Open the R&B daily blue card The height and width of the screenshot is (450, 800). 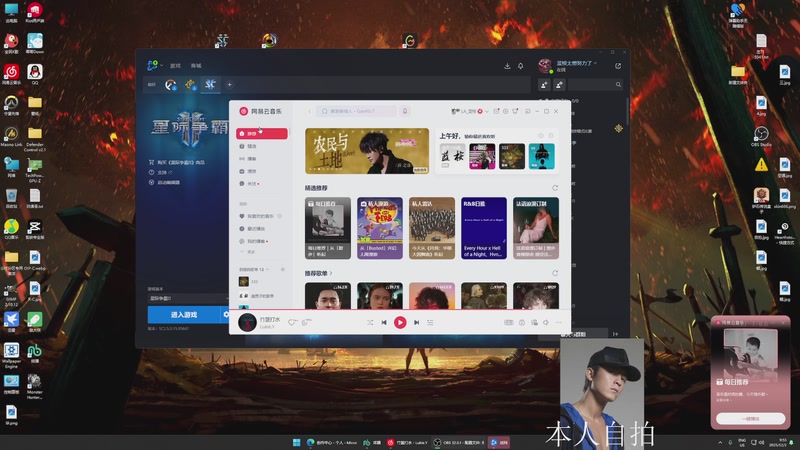click(484, 228)
